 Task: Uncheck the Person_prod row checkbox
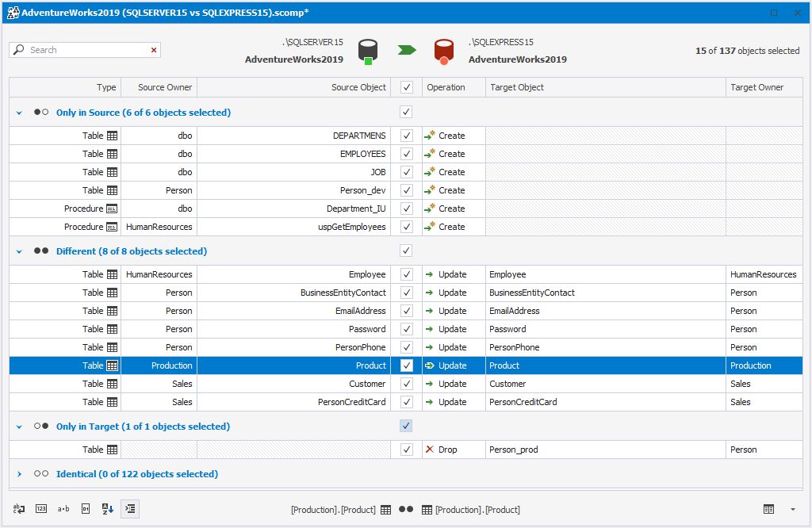pos(407,450)
